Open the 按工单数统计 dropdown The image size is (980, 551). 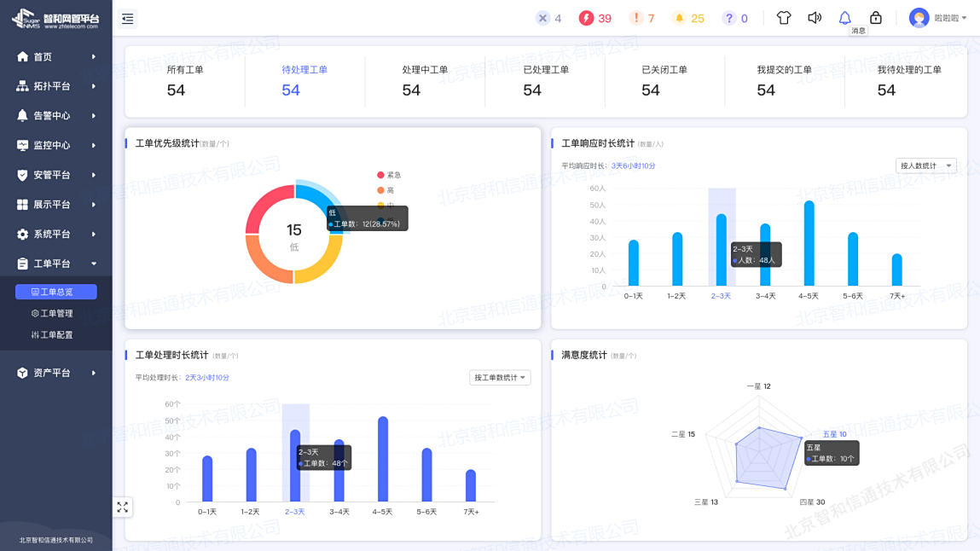pos(500,377)
